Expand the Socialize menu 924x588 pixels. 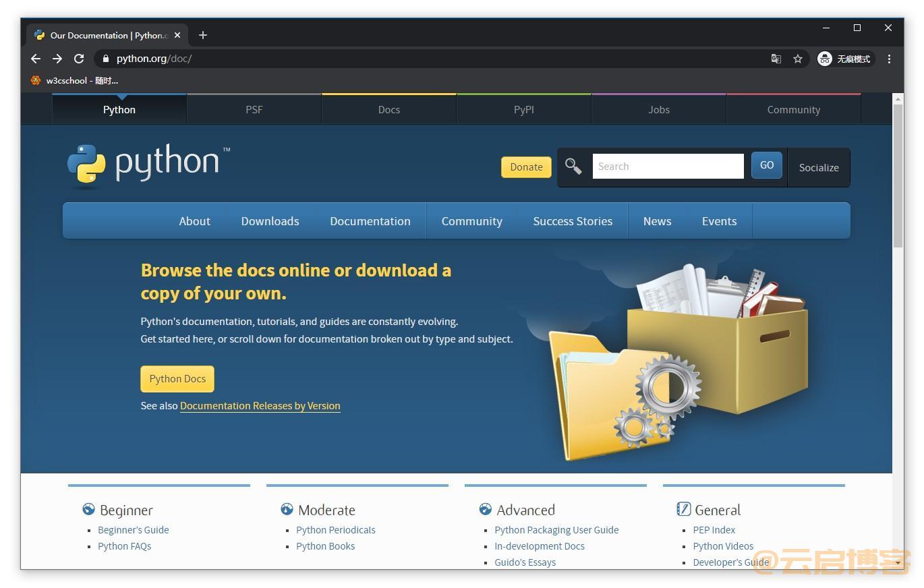(x=819, y=167)
